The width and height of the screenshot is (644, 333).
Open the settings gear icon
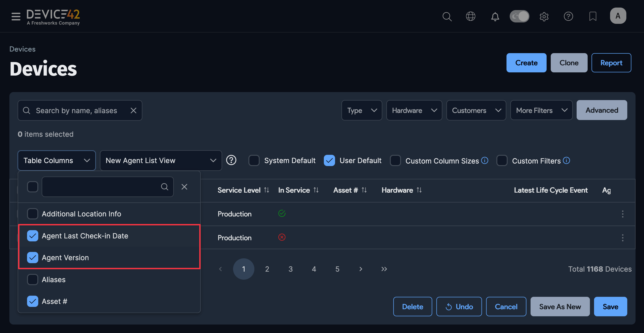coord(544,16)
